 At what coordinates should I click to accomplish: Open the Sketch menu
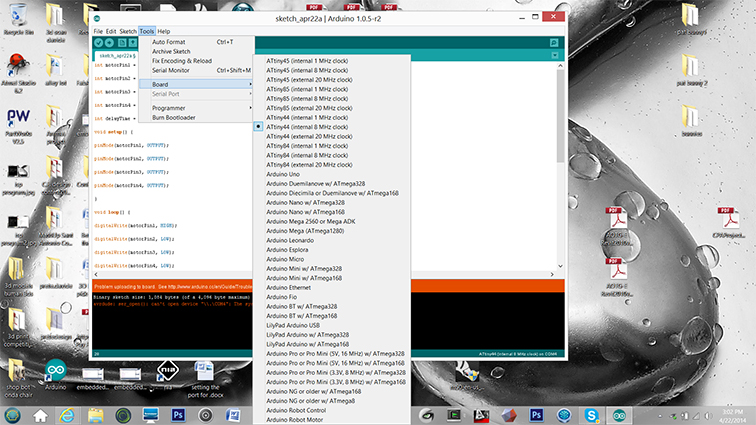coord(128,31)
